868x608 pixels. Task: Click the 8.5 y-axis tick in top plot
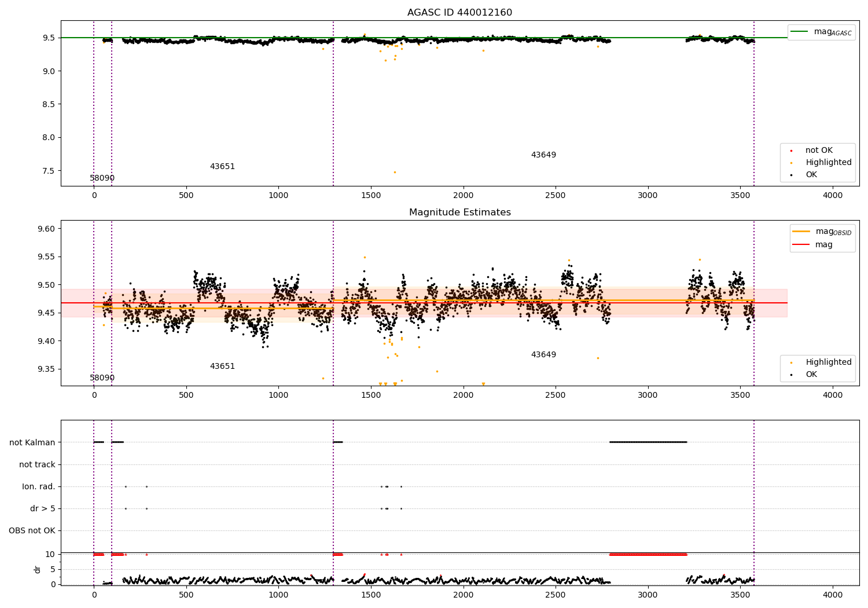click(x=49, y=105)
